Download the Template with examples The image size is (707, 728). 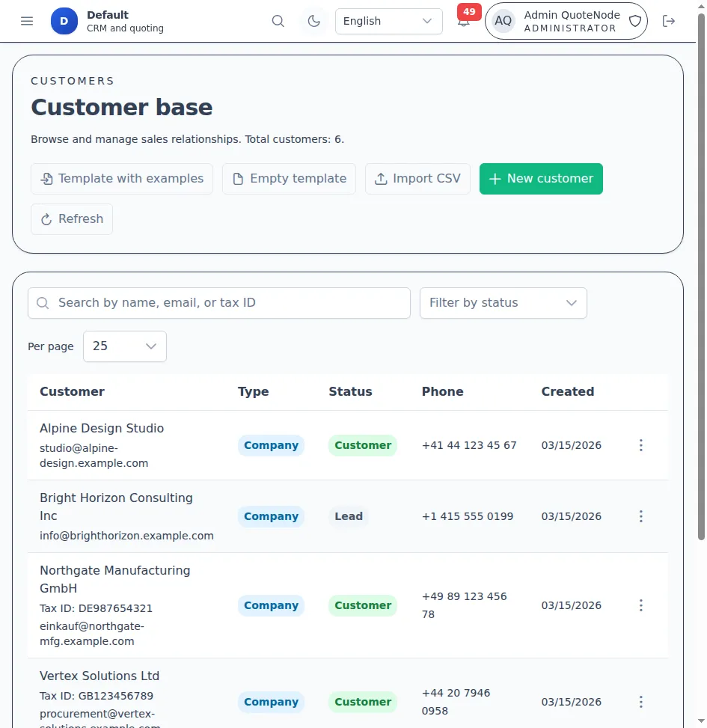pyautogui.click(x=122, y=179)
